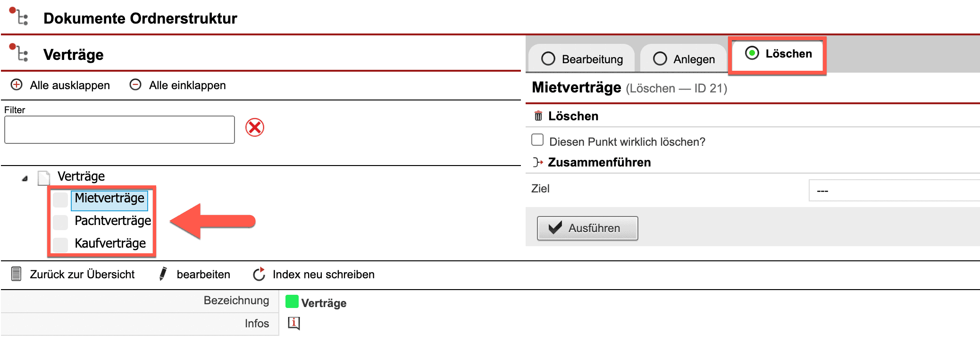Click the Verträge document icon in tree

[x=44, y=178]
